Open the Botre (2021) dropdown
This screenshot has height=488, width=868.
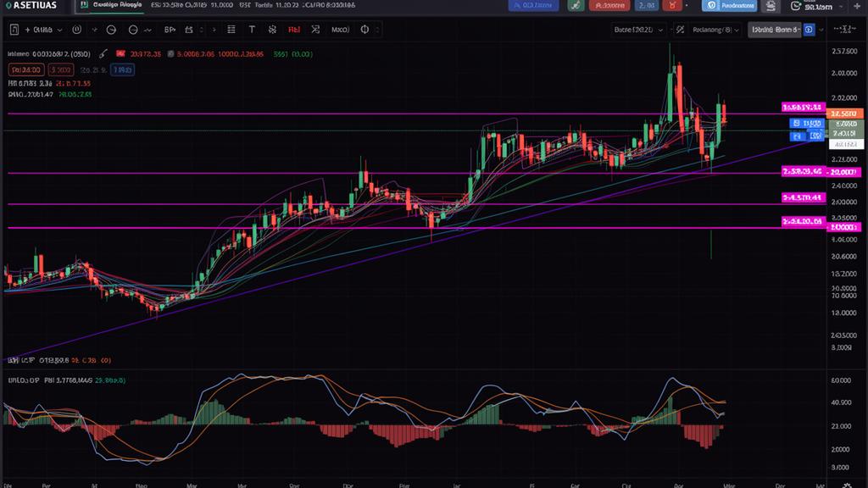pos(638,30)
